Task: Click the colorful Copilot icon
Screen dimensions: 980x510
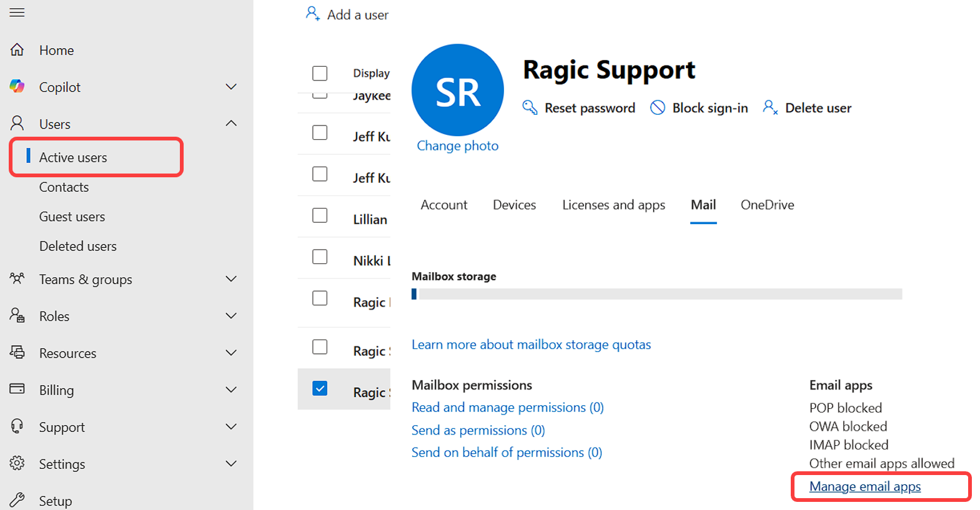Action: click(17, 87)
